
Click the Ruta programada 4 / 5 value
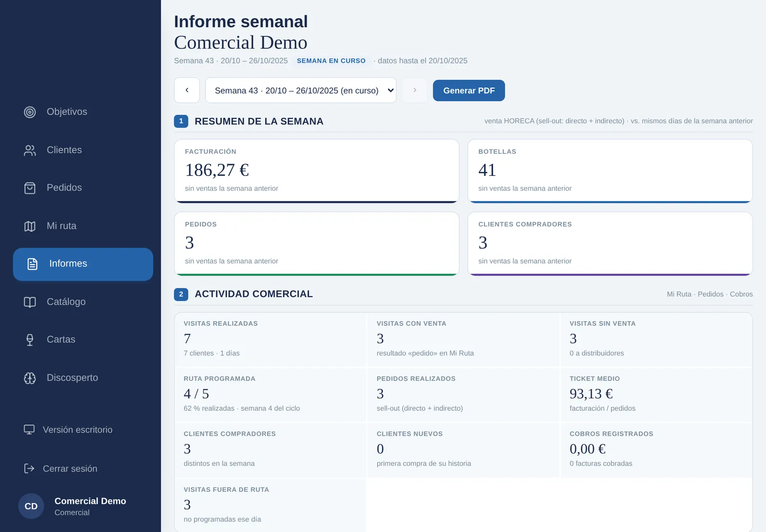tap(196, 394)
